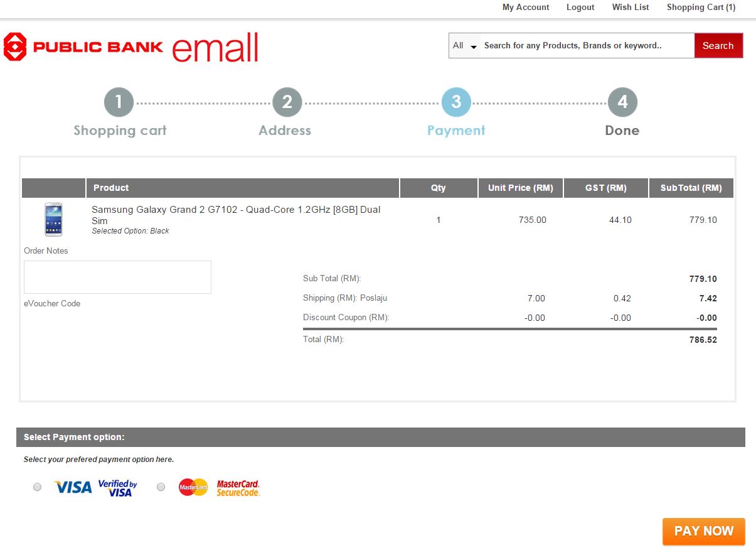The width and height of the screenshot is (756, 560).
Task: Click step 1 circle Shopping cart
Action: click(119, 102)
